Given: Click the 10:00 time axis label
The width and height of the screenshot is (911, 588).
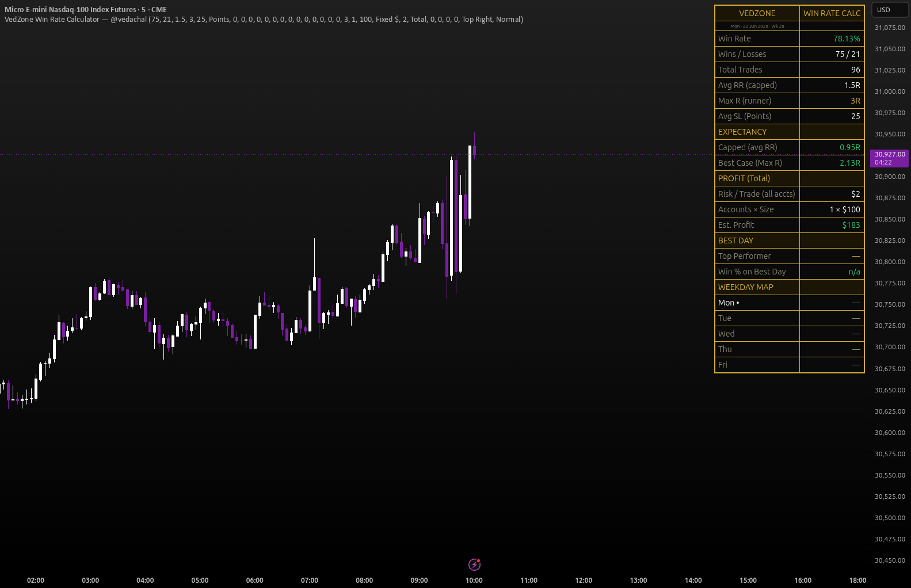Looking at the screenshot, I should [474, 580].
